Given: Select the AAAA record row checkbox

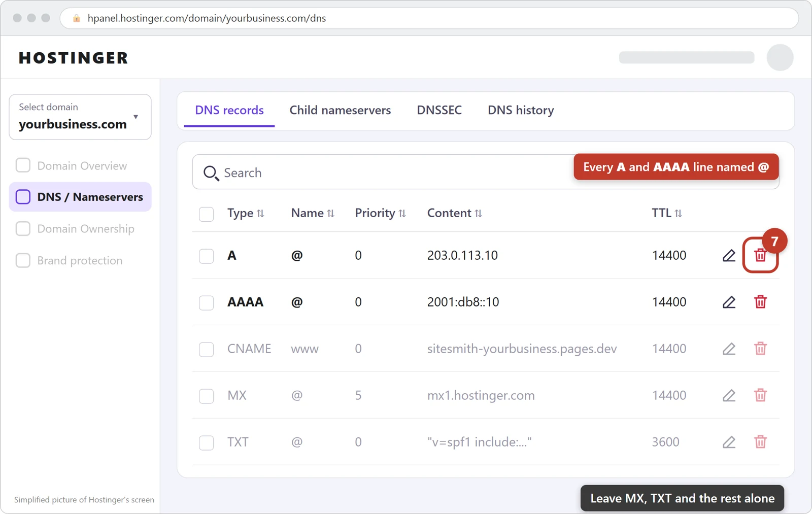Looking at the screenshot, I should (207, 303).
